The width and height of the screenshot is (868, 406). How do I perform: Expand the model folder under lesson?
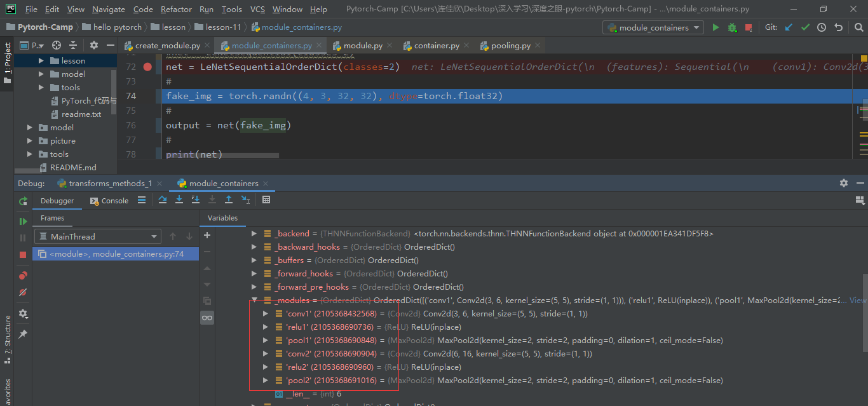pos(41,74)
